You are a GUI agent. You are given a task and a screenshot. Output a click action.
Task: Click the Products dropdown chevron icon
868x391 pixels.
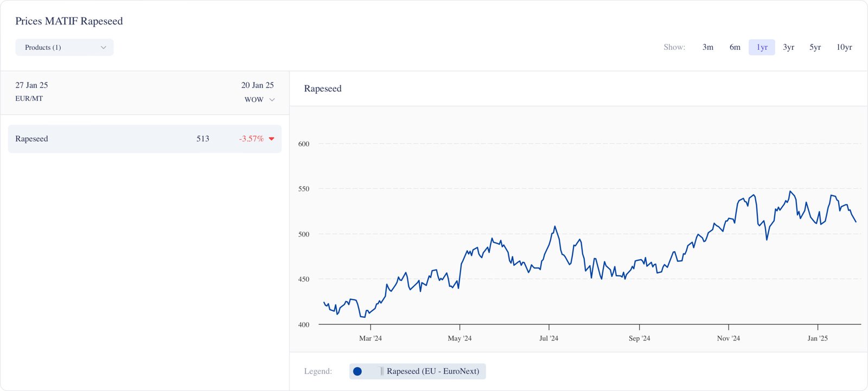point(104,47)
